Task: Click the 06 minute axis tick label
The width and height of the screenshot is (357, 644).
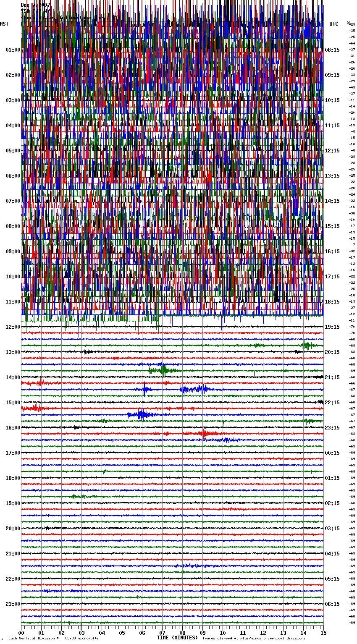Action: (142, 633)
